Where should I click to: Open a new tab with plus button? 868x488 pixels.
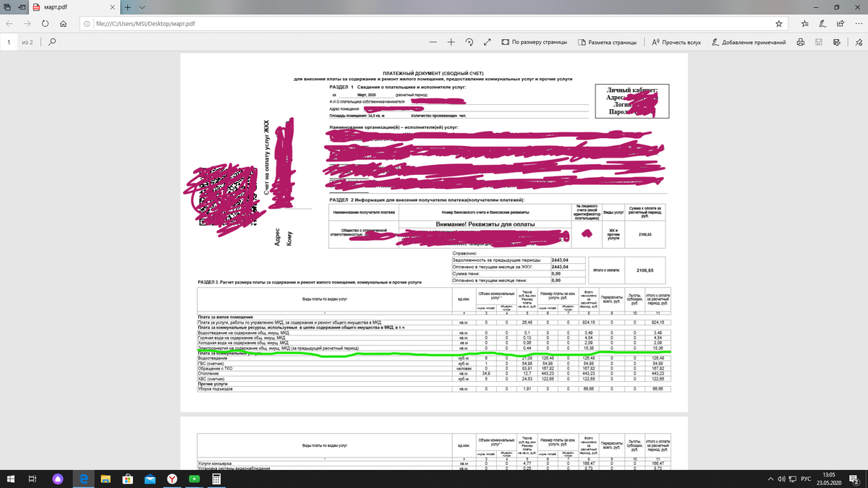click(129, 7)
